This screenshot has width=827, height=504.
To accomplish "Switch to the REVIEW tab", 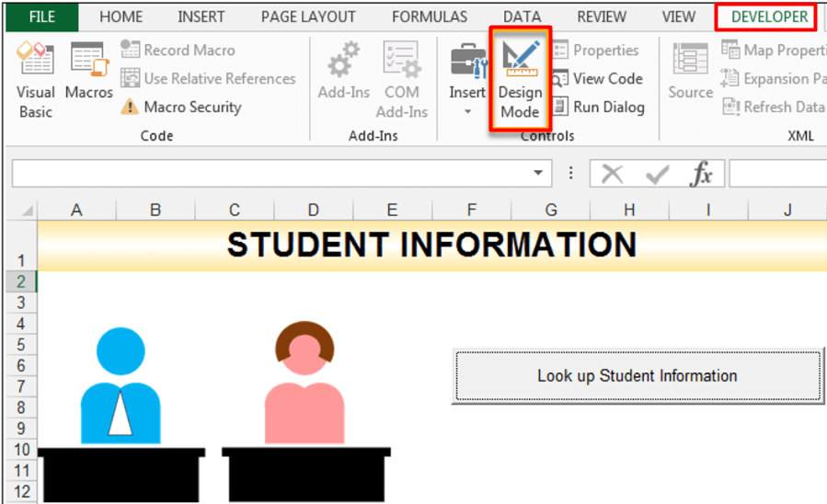I will coord(602,17).
